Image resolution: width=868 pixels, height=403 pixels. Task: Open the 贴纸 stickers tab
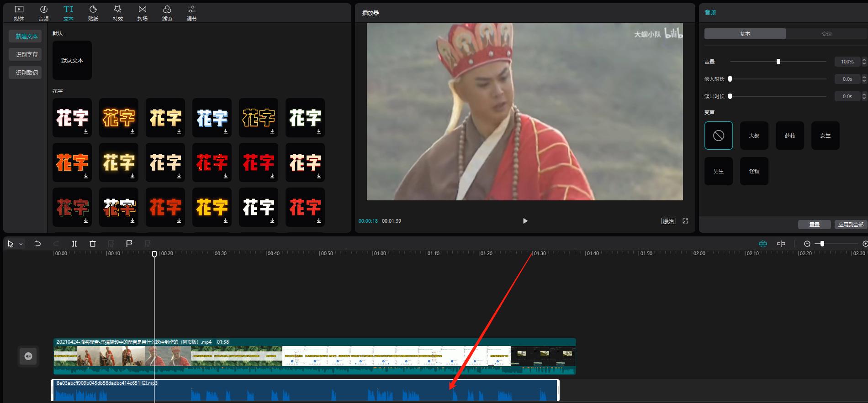pyautogui.click(x=93, y=13)
